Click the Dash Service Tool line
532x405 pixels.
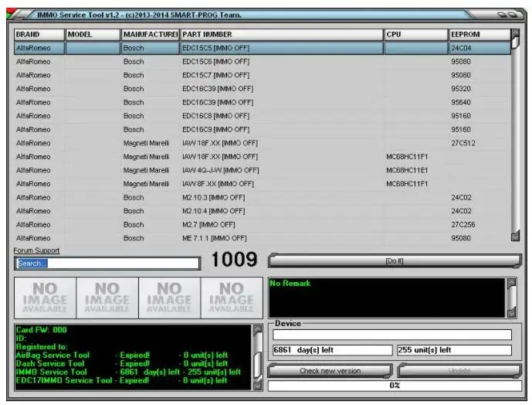(122, 363)
